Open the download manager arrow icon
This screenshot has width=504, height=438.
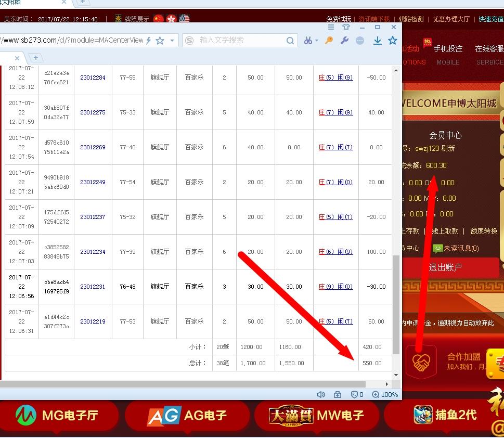point(378,40)
